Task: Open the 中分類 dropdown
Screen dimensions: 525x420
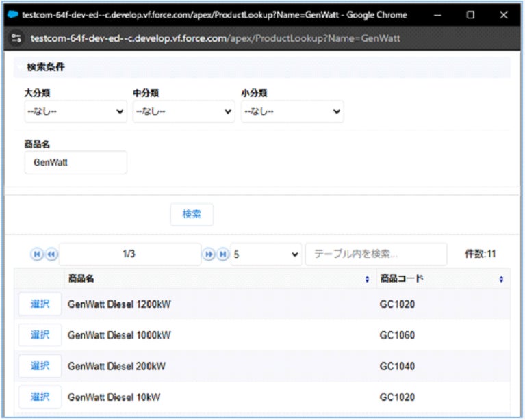Action: [x=184, y=111]
